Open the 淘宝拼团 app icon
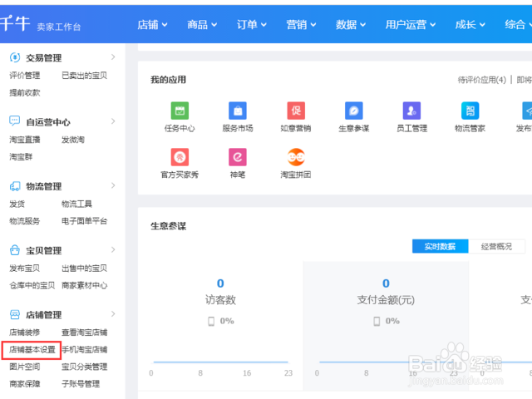Viewport: 532px width, 399px height. [x=296, y=157]
